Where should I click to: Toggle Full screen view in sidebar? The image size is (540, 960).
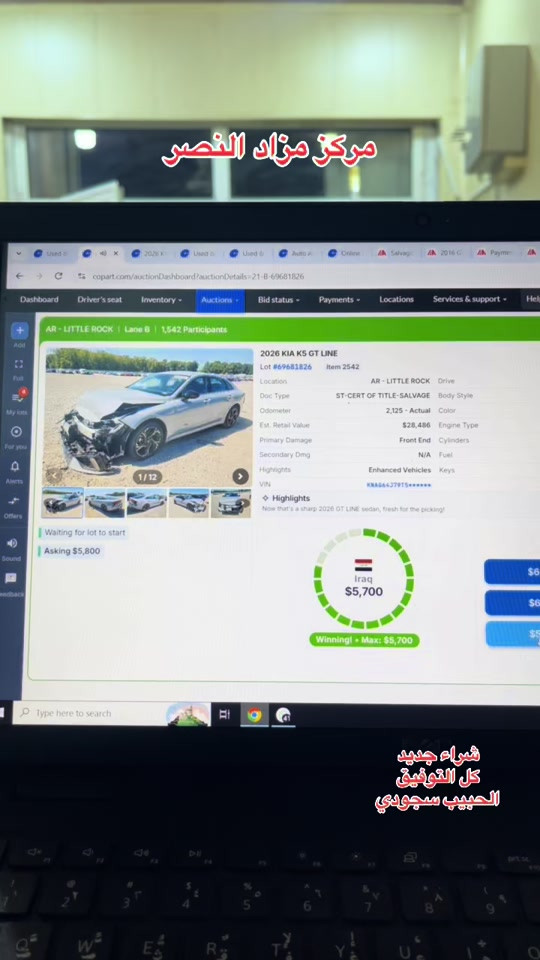coord(19,364)
